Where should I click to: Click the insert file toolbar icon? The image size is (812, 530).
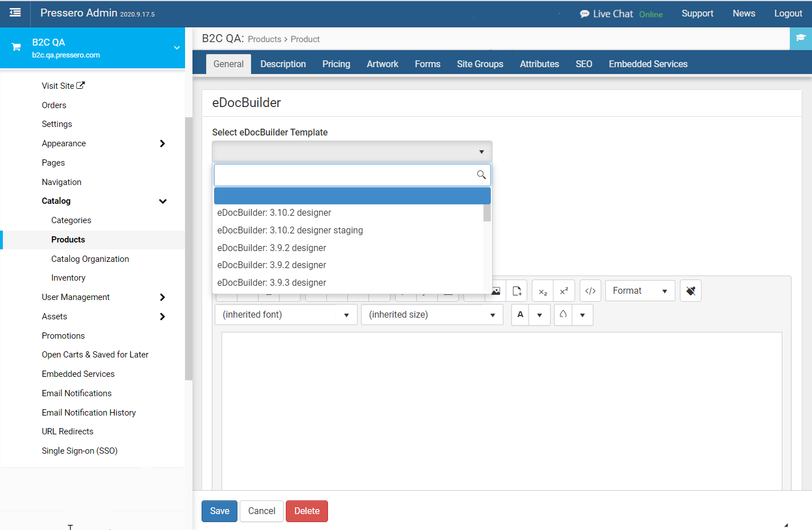coord(516,291)
